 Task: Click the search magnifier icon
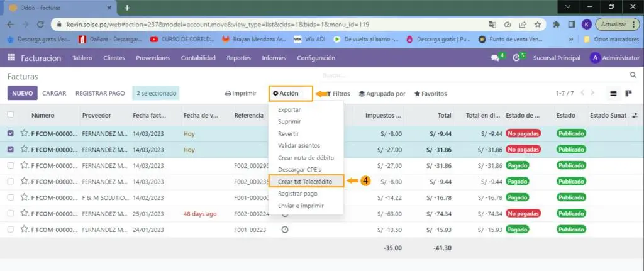pyautogui.click(x=633, y=75)
